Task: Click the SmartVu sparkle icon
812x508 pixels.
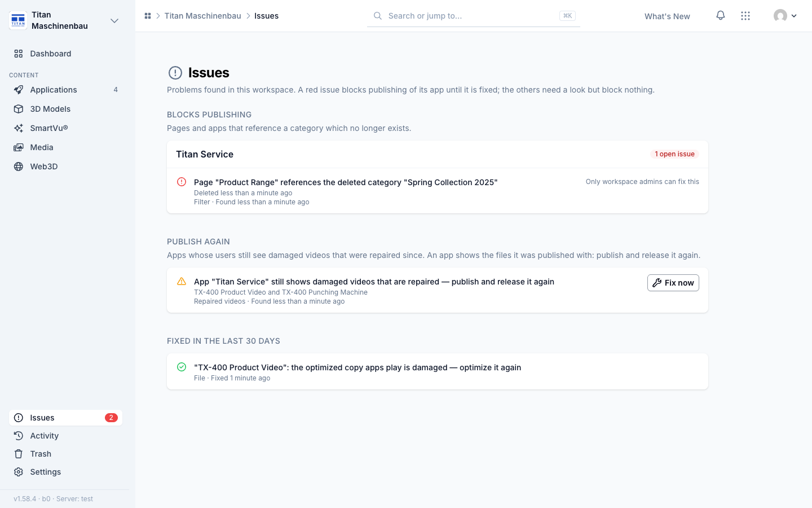Action: [x=19, y=128]
